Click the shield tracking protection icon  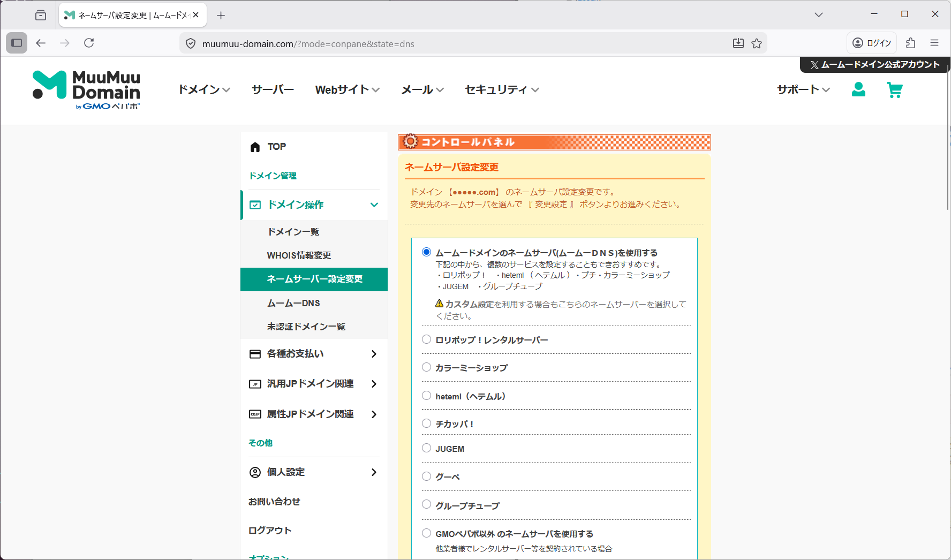191,43
